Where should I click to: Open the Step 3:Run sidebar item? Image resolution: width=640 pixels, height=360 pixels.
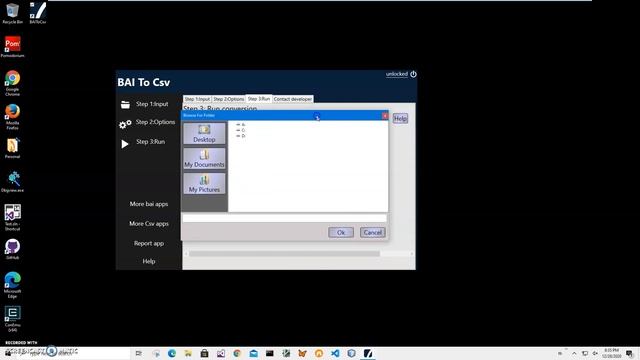coord(150,142)
